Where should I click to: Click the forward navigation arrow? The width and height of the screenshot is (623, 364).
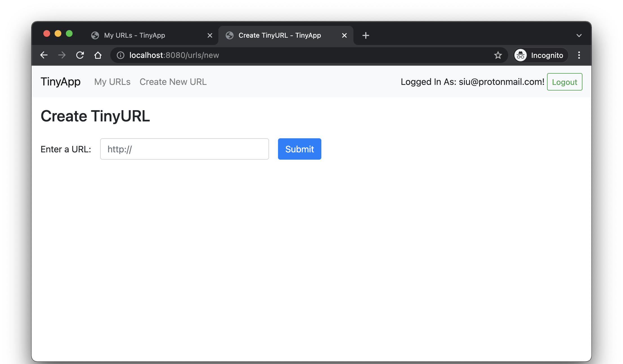coord(62,55)
